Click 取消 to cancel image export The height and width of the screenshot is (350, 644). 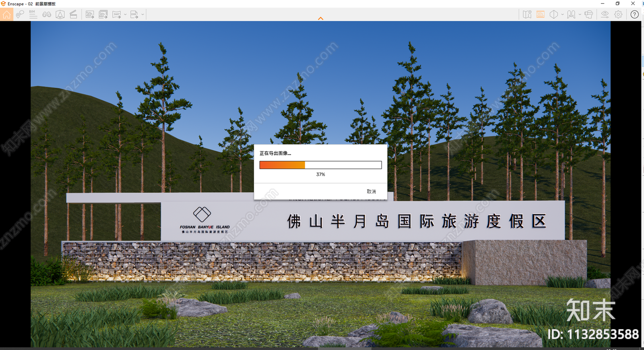pyautogui.click(x=371, y=192)
